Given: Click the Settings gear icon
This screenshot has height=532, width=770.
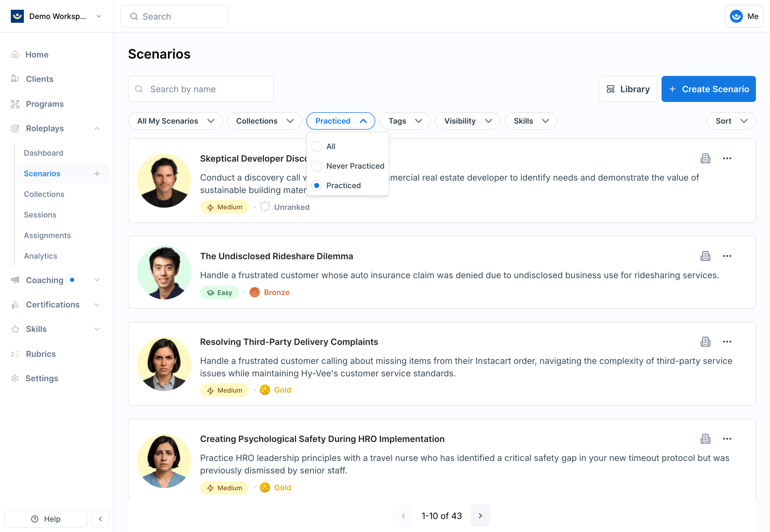Looking at the screenshot, I should tap(15, 378).
